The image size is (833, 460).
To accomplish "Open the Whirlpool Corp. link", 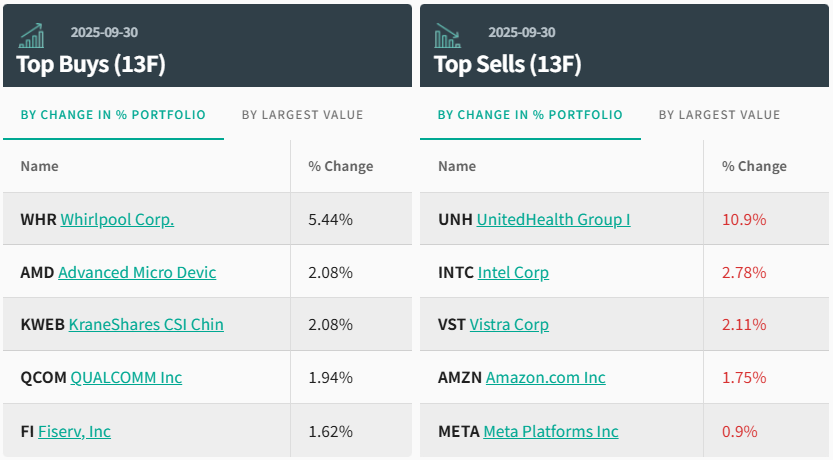I will [x=117, y=219].
